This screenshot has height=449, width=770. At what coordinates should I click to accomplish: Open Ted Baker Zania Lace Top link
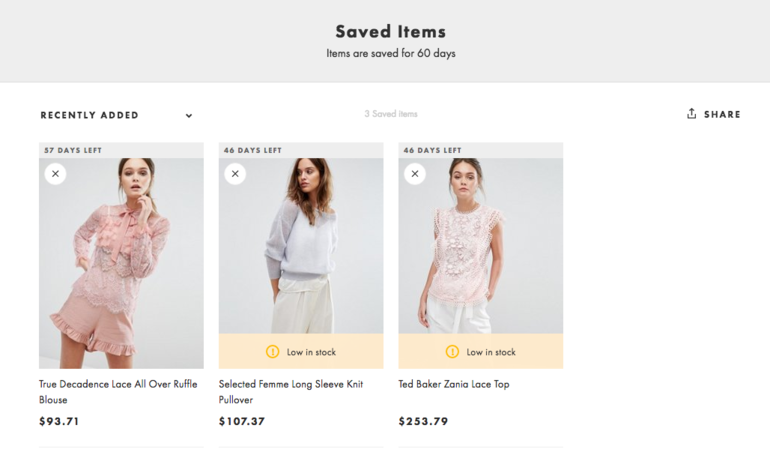click(x=453, y=384)
